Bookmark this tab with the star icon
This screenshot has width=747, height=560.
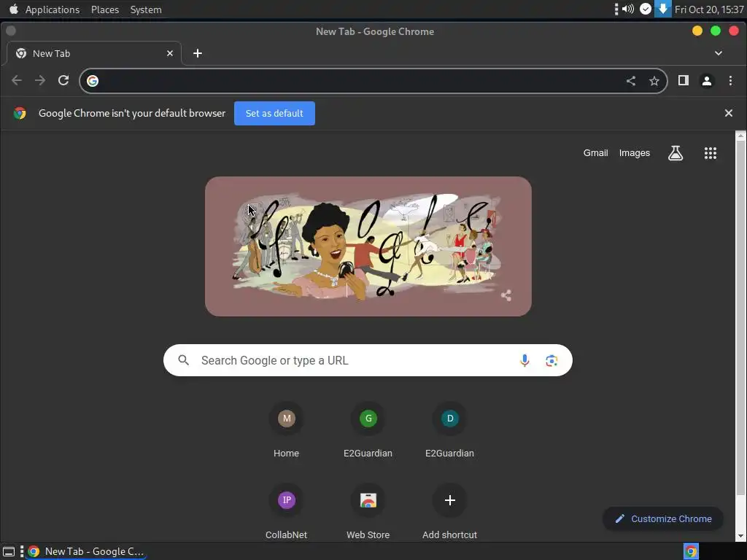click(654, 81)
